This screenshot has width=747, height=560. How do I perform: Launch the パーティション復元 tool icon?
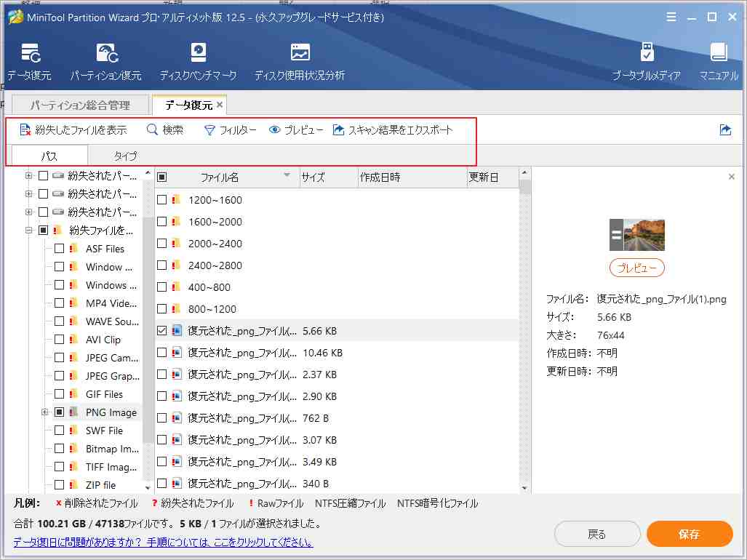(107, 53)
